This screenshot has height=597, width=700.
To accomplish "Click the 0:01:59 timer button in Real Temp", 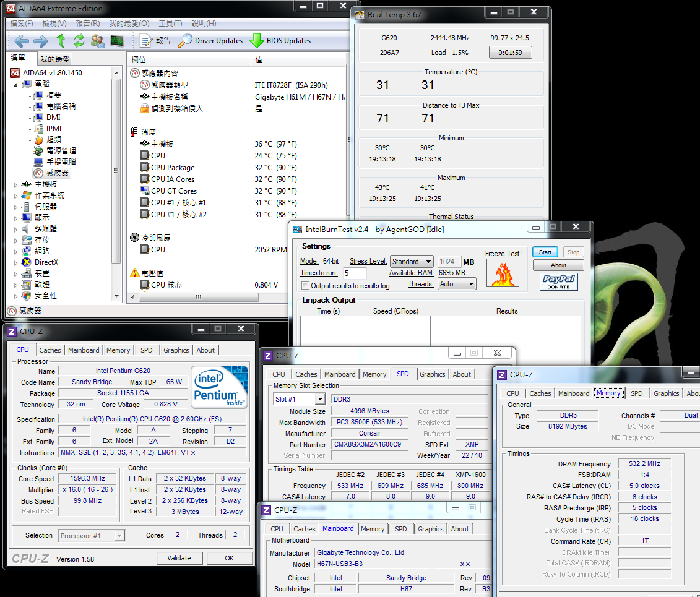I will [x=510, y=53].
